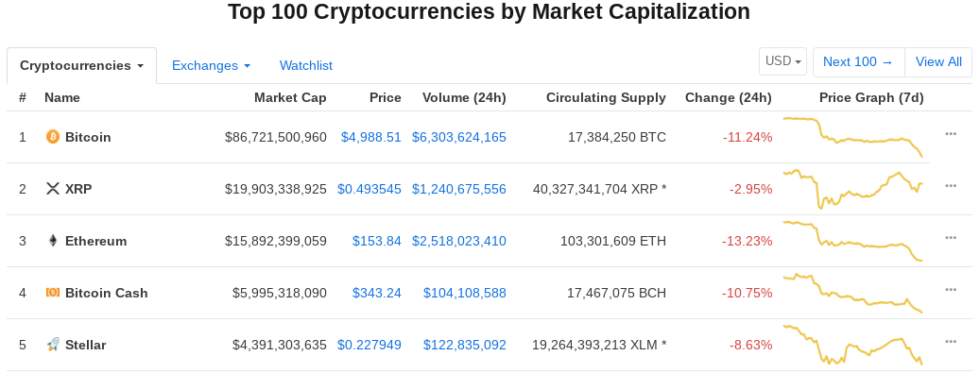Click the XRP logo icon
980x373 pixels.
tap(53, 188)
